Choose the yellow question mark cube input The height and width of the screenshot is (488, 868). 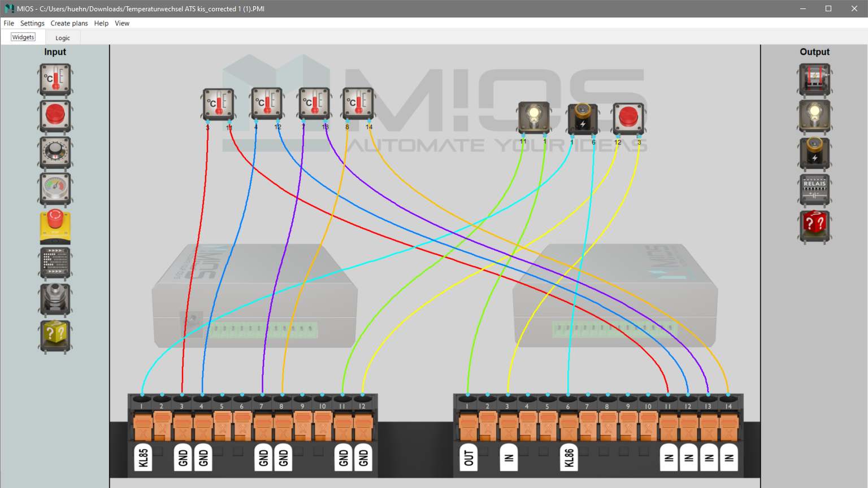click(x=55, y=337)
